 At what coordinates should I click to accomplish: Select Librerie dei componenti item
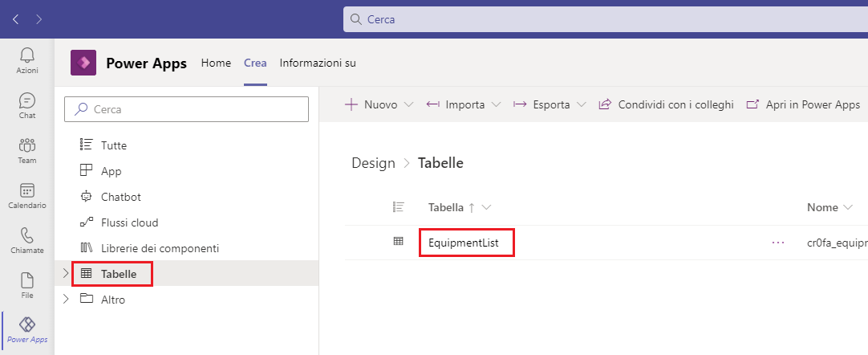coord(160,248)
